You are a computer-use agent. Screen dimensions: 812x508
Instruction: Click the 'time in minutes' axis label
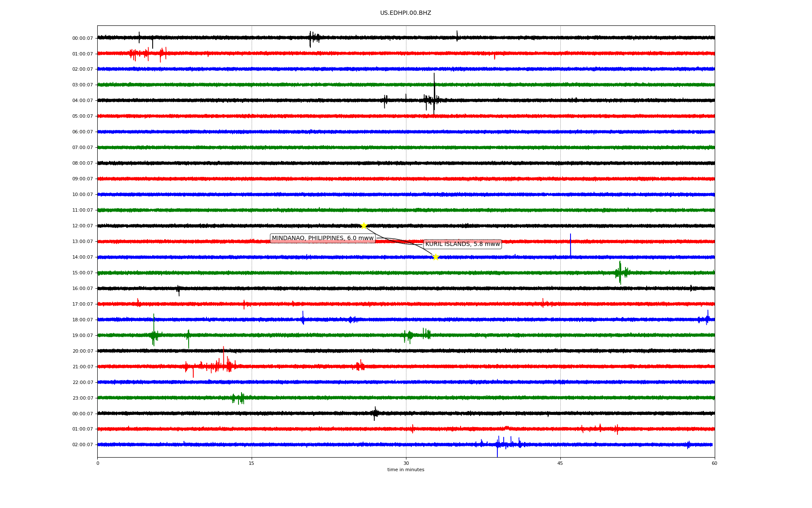pos(406,470)
